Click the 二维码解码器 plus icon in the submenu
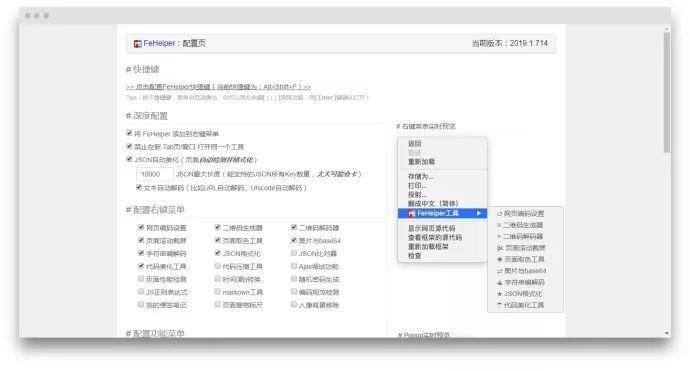690x371 pixels. click(x=499, y=237)
